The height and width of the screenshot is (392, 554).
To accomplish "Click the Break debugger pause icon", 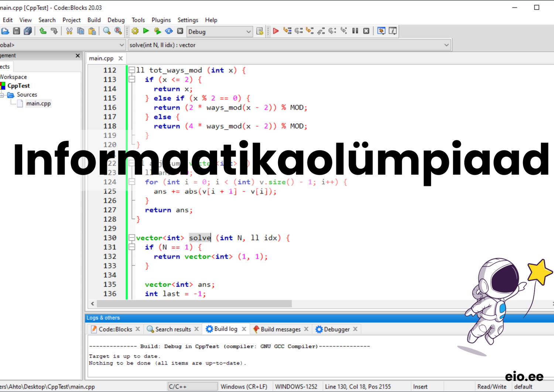I will click(x=355, y=31).
